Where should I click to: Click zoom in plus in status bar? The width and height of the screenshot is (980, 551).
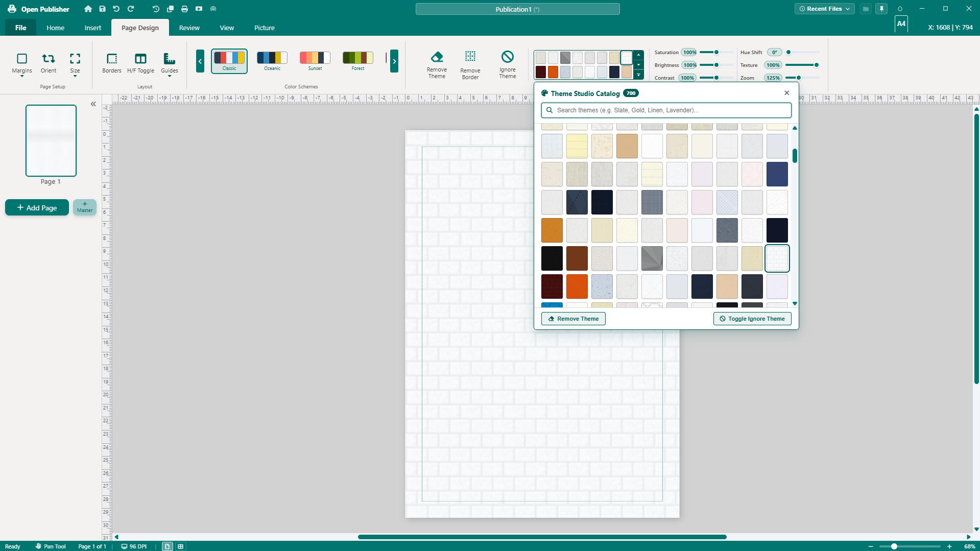[949, 546]
